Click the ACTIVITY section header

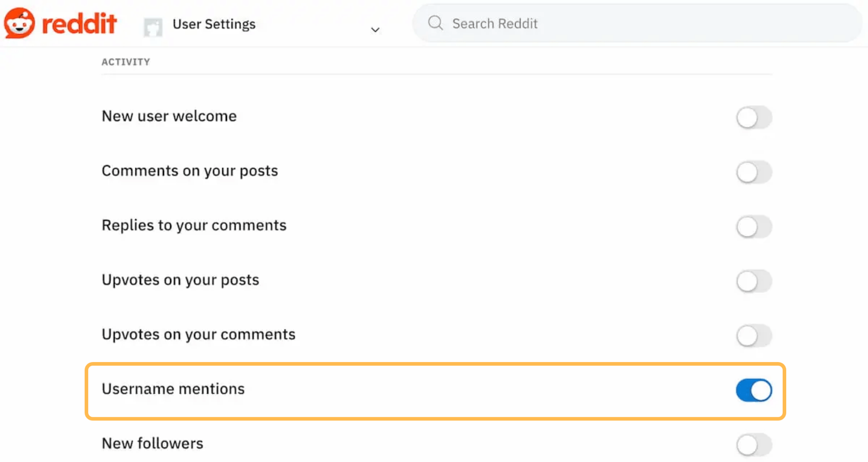click(x=125, y=62)
